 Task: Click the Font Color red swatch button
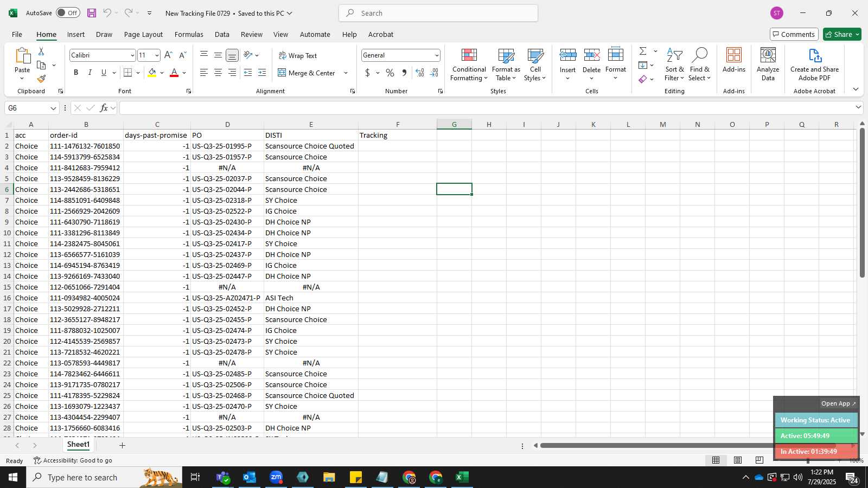point(174,73)
